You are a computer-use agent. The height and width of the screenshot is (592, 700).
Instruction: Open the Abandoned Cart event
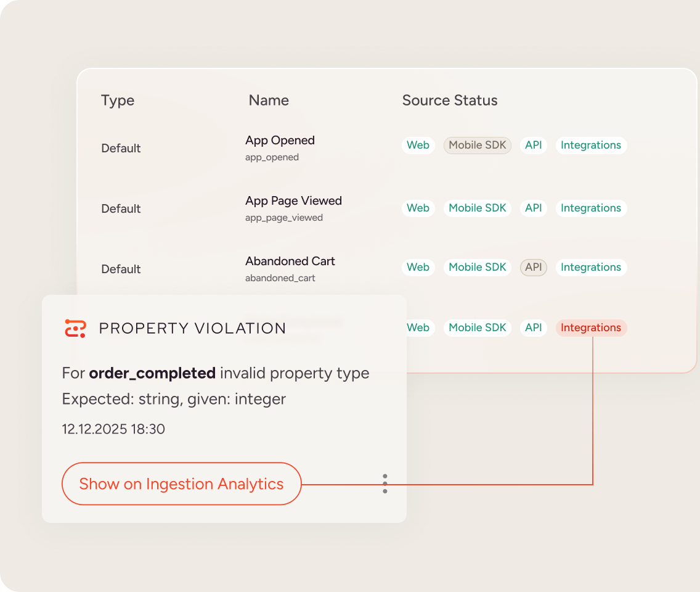tap(290, 261)
